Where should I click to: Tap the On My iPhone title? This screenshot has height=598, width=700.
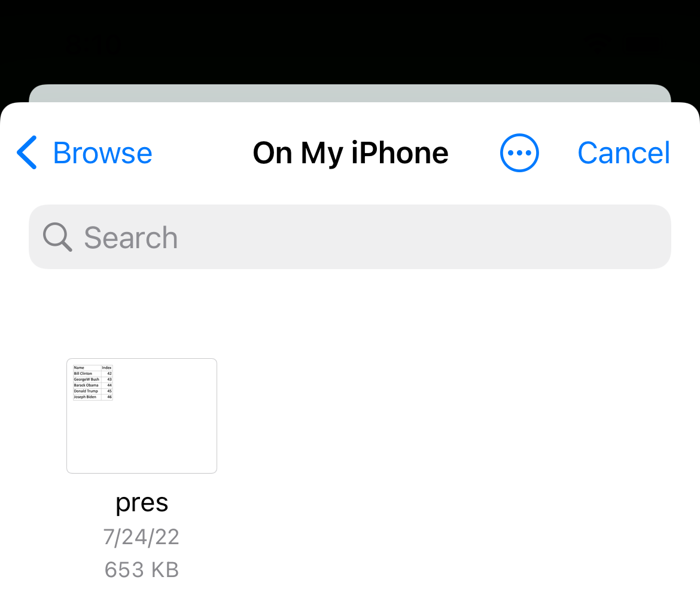(350, 152)
